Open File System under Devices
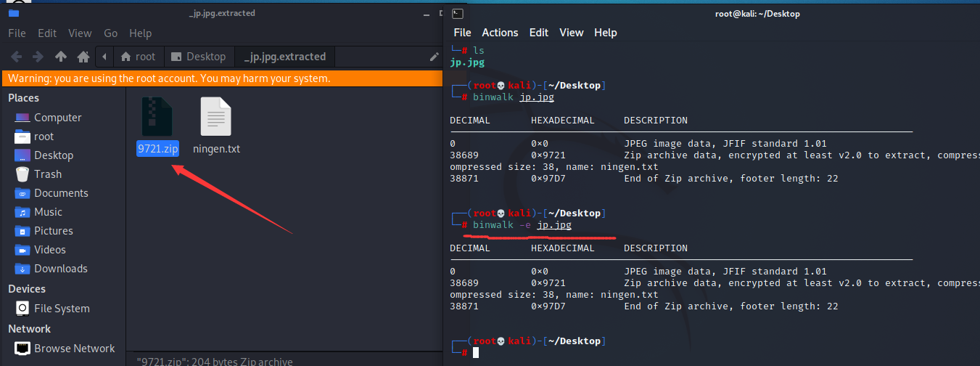This screenshot has height=366, width=980. (x=63, y=309)
